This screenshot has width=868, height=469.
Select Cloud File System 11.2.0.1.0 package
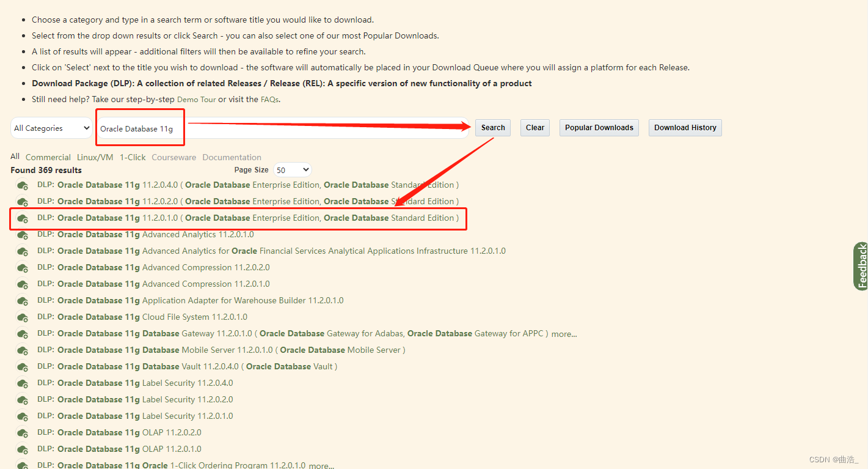pos(142,317)
